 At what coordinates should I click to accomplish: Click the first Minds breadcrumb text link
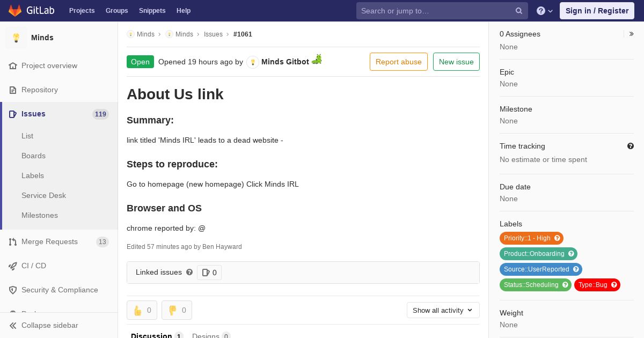pos(145,34)
